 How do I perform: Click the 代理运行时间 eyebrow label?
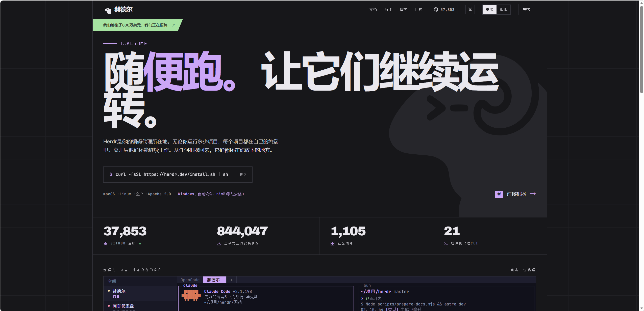tap(134, 44)
